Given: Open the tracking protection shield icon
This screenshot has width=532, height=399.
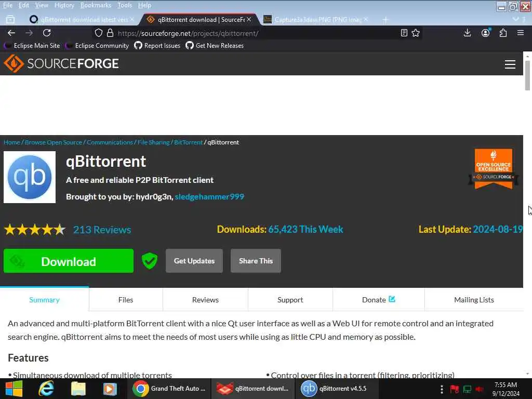Looking at the screenshot, I should point(98,33).
